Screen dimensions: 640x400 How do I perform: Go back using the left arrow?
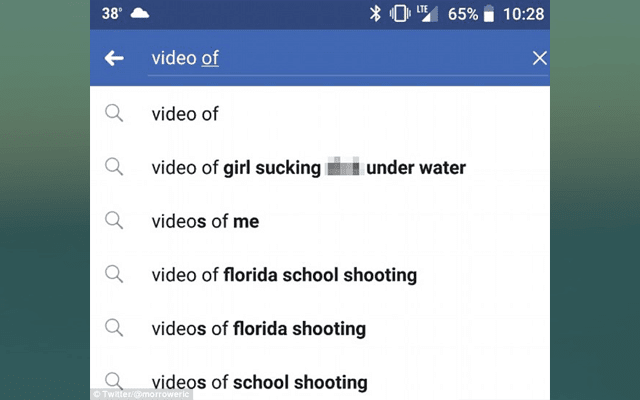pos(114,58)
